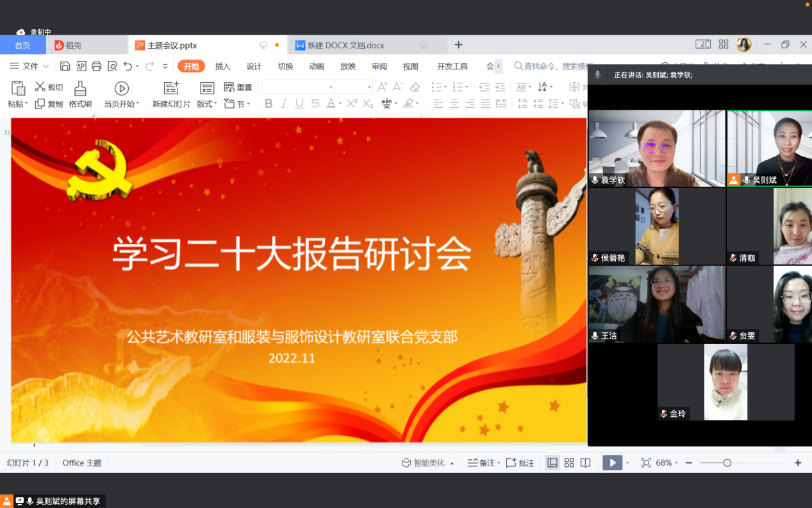
Task: Toggle Italic formatting
Action: tap(284, 103)
